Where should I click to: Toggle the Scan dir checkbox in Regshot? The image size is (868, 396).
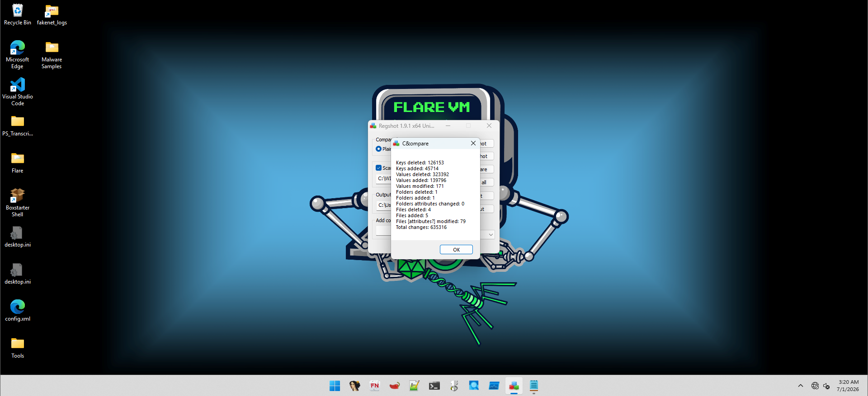(x=378, y=168)
